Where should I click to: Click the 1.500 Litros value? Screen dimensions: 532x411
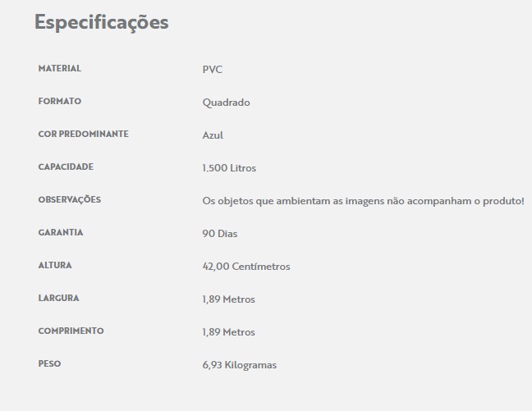click(x=229, y=168)
